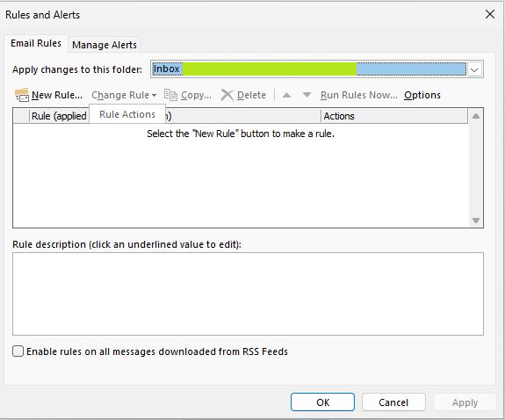Click the New Rule envelope icon
The width and height of the screenshot is (505, 420).
tap(22, 95)
